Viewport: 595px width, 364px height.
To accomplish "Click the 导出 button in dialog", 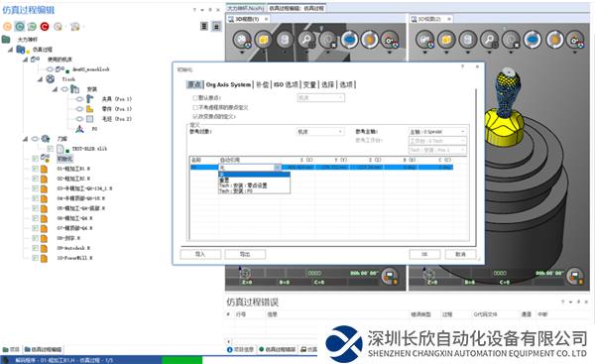I will tap(245, 254).
